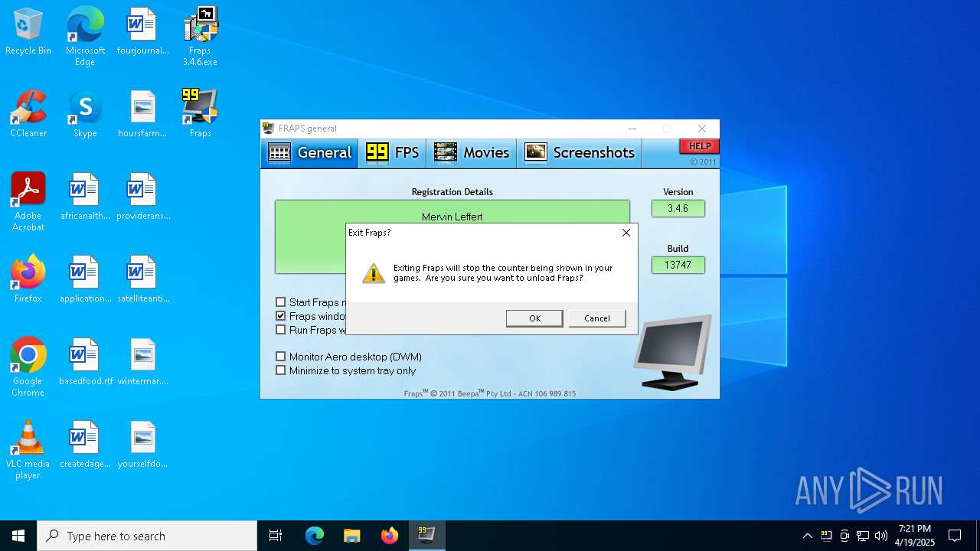
Task: Confirm exit by clicking OK
Action: [534, 318]
